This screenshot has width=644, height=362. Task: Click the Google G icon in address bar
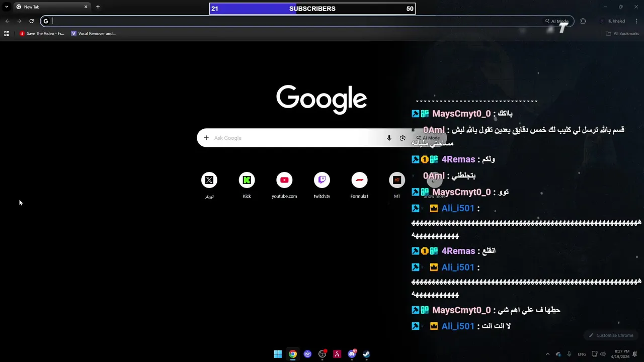point(46,21)
